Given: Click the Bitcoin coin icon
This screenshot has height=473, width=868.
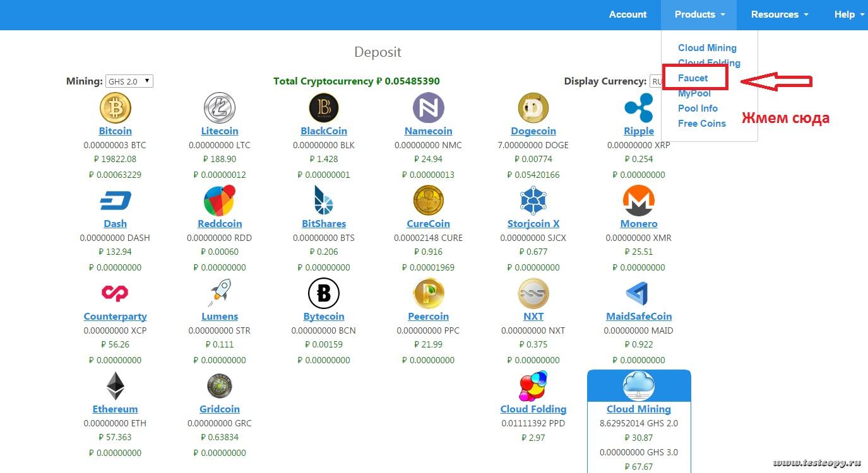Looking at the screenshot, I should 115,108.
